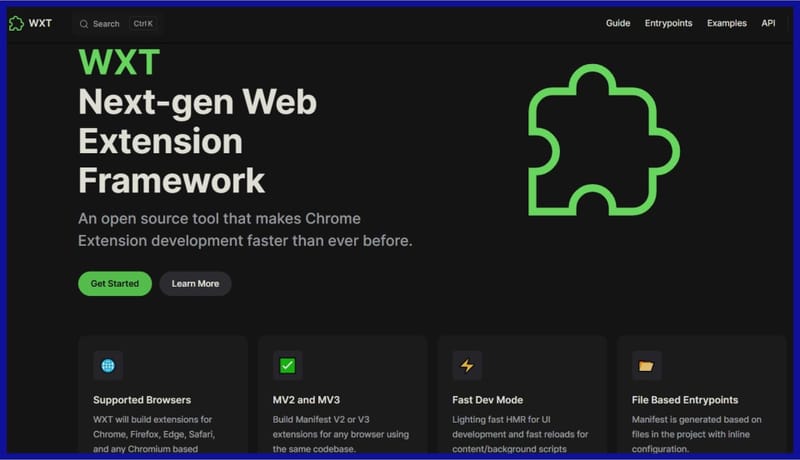Open the Guide navigation link
Viewport: 800px width, 460px height.
[618, 23]
